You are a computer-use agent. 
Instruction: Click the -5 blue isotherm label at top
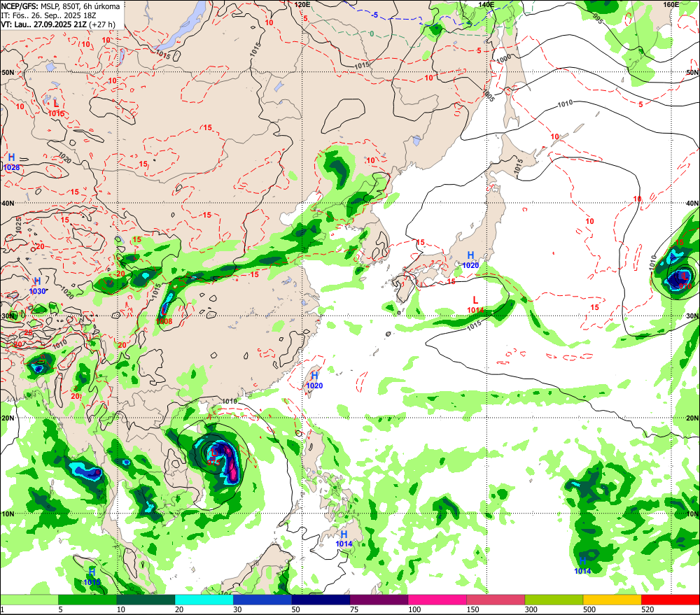[x=374, y=15]
